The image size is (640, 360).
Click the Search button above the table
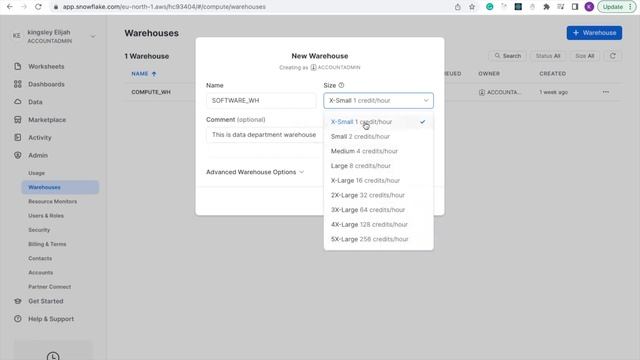[x=507, y=56]
